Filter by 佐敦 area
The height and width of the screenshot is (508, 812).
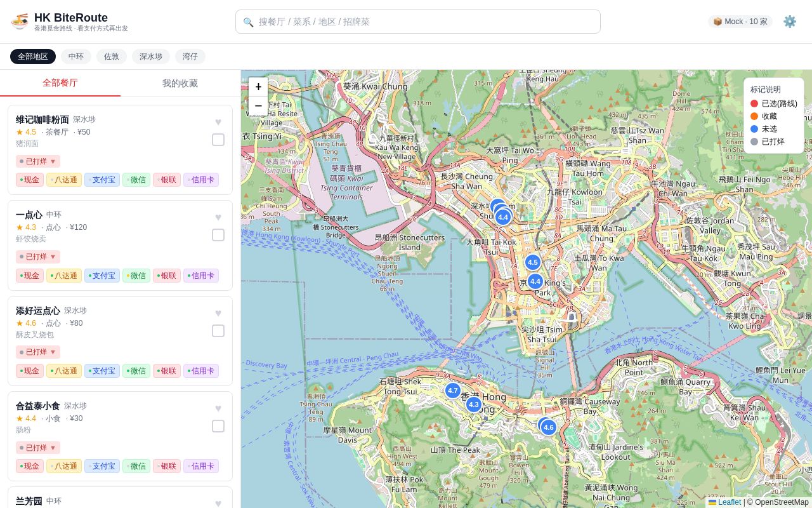[x=112, y=57]
